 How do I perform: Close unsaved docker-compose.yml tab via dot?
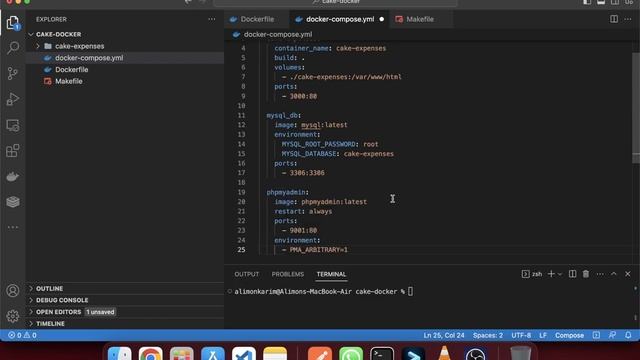pyautogui.click(x=382, y=19)
